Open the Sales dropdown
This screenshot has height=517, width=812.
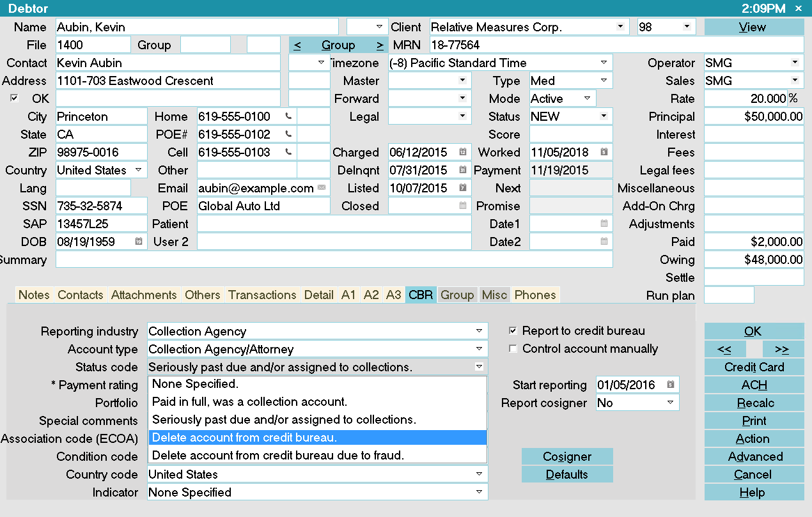[795, 81]
